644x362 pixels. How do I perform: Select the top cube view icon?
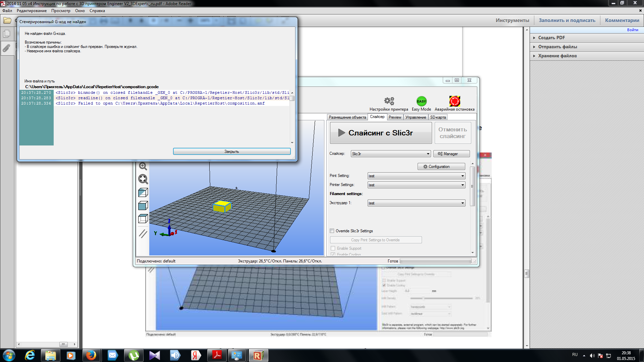[143, 219]
